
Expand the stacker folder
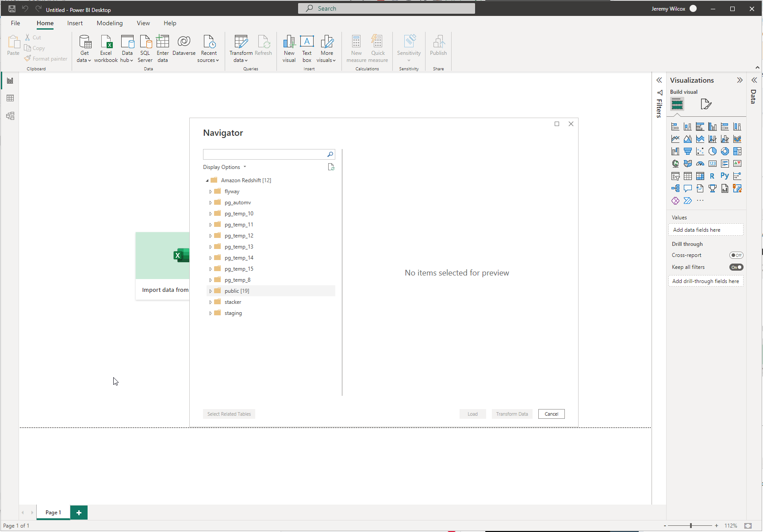pyautogui.click(x=211, y=302)
